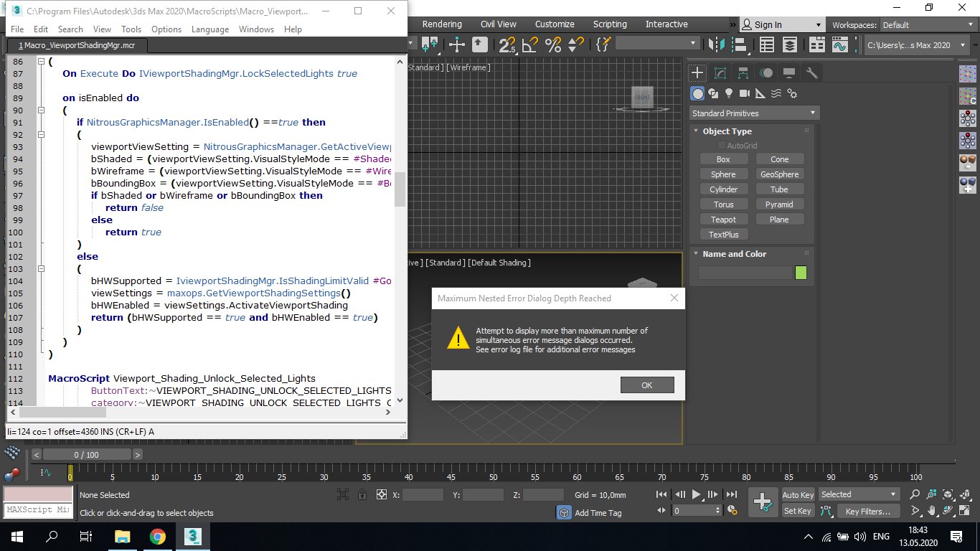Click the green object color swatch
The height and width of the screenshot is (551, 980).
point(801,273)
